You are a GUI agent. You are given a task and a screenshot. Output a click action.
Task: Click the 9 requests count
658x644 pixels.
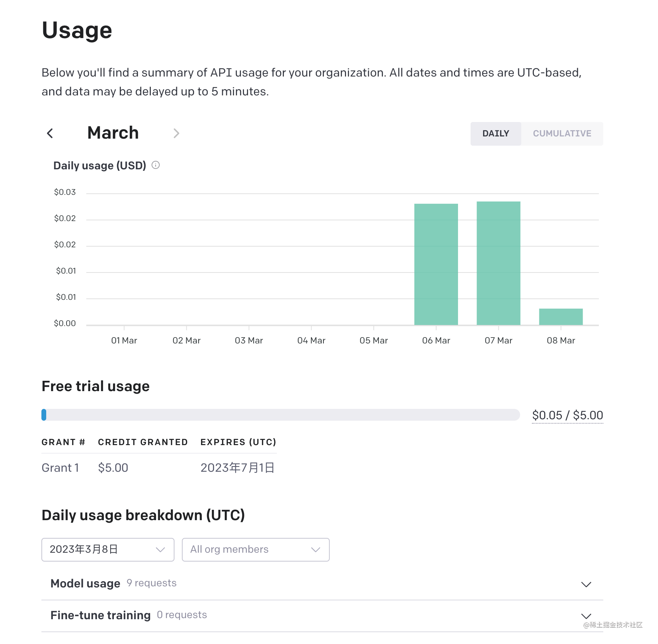[x=152, y=583]
